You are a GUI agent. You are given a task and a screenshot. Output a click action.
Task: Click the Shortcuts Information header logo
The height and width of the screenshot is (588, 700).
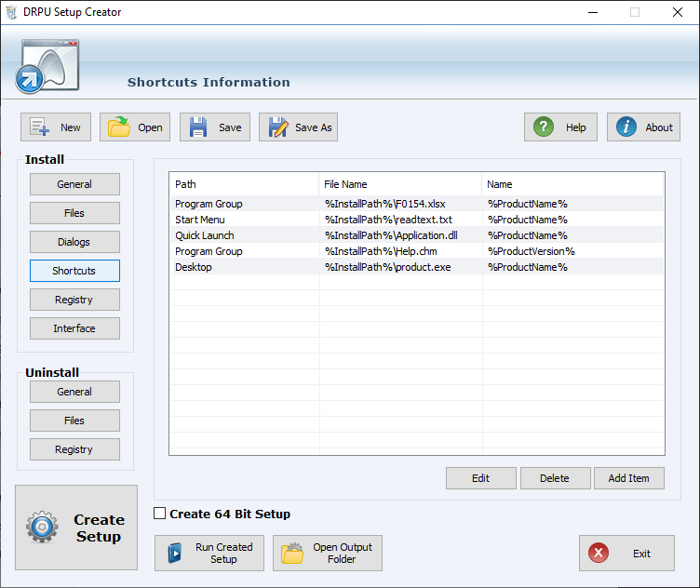(x=47, y=66)
